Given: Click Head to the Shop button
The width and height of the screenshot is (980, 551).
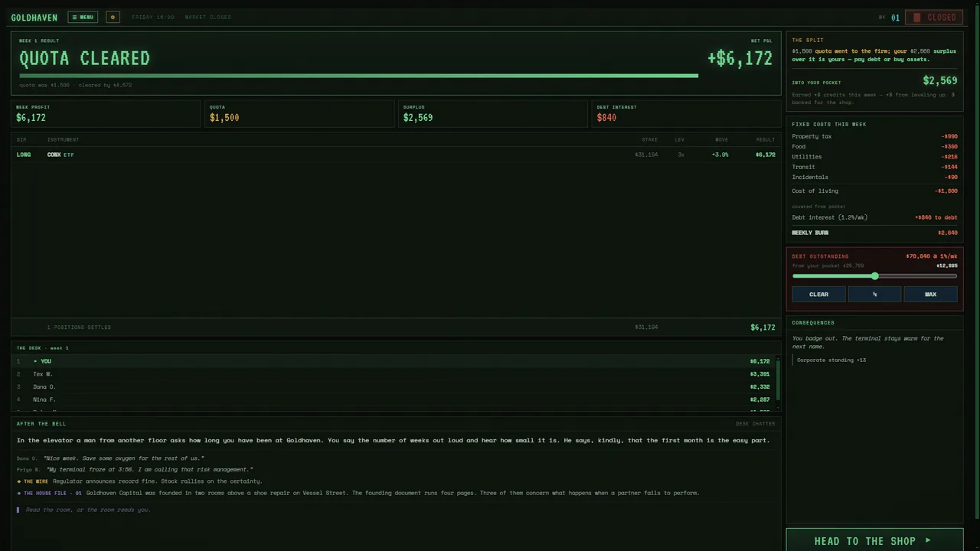Looking at the screenshot, I should click(874, 540).
